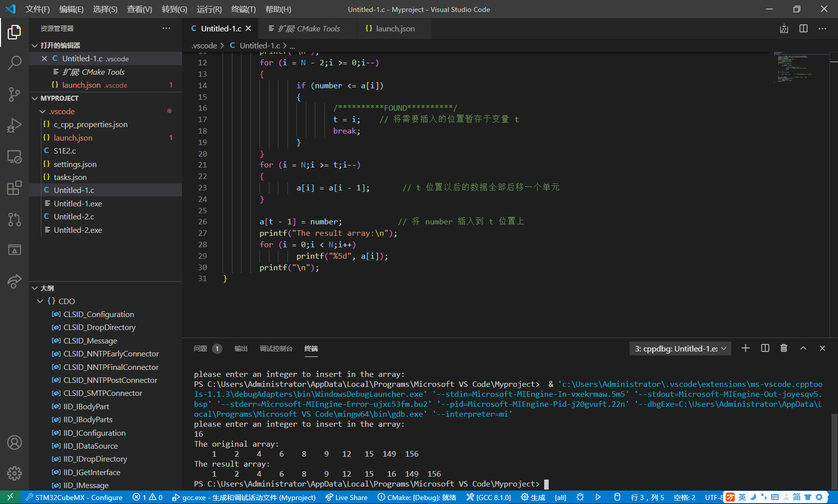Open the Terminal menu
The width and height of the screenshot is (838, 504).
click(x=243, y=9)
